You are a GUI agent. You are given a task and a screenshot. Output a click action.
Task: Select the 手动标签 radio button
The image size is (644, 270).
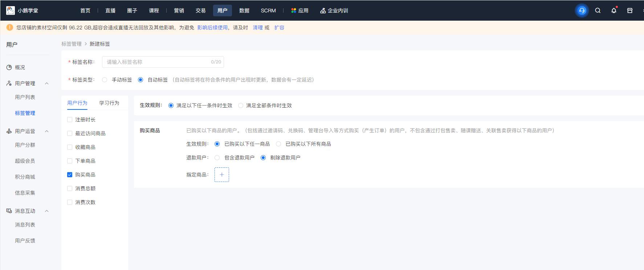[x=105, y=80]
